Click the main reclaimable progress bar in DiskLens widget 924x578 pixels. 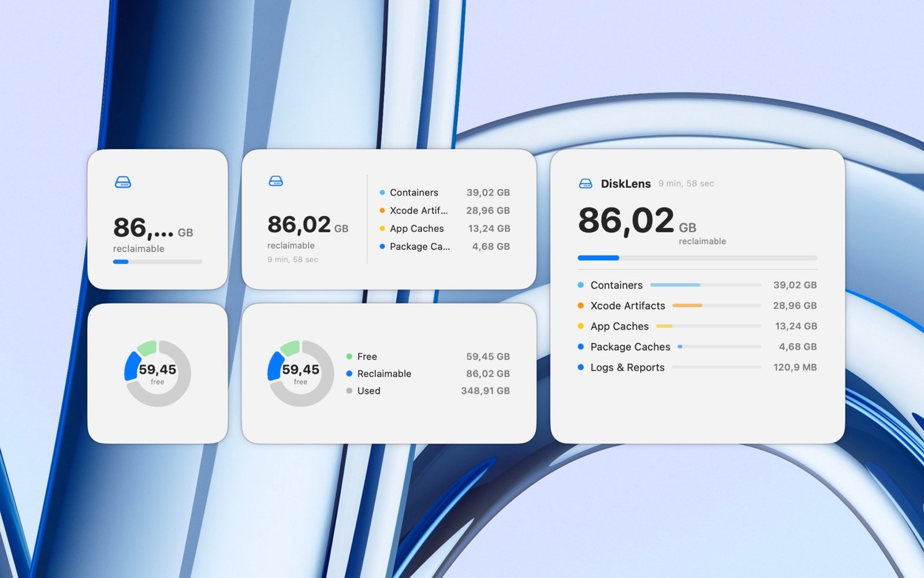click(x=698, y=258)
